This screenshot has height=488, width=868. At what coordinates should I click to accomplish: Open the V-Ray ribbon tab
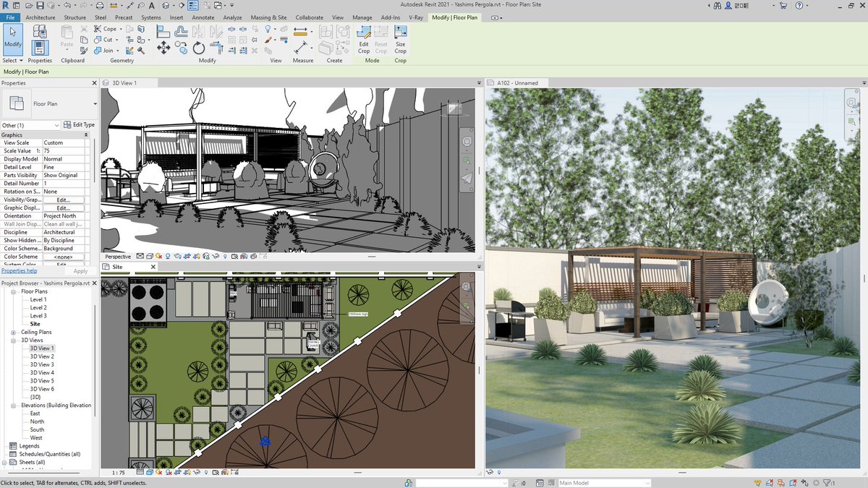416,17
